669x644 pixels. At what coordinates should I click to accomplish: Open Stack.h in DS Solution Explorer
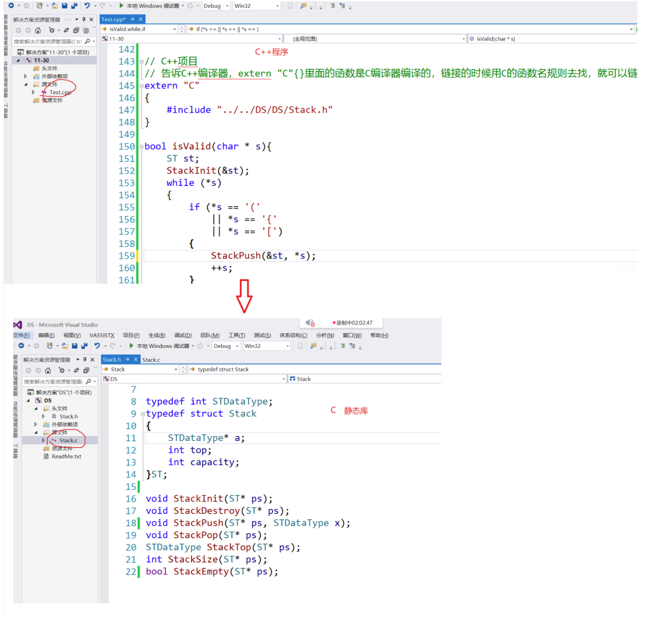(x=65, y=416)
